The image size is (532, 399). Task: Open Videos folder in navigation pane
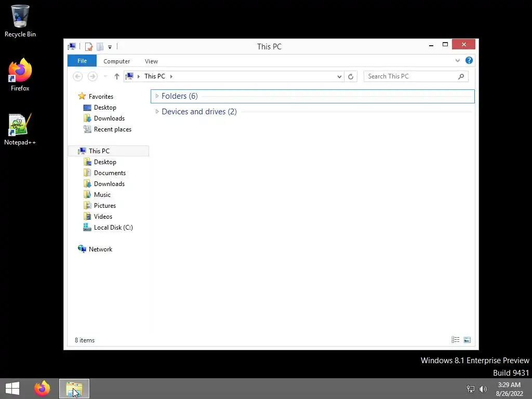coord(103,217)
